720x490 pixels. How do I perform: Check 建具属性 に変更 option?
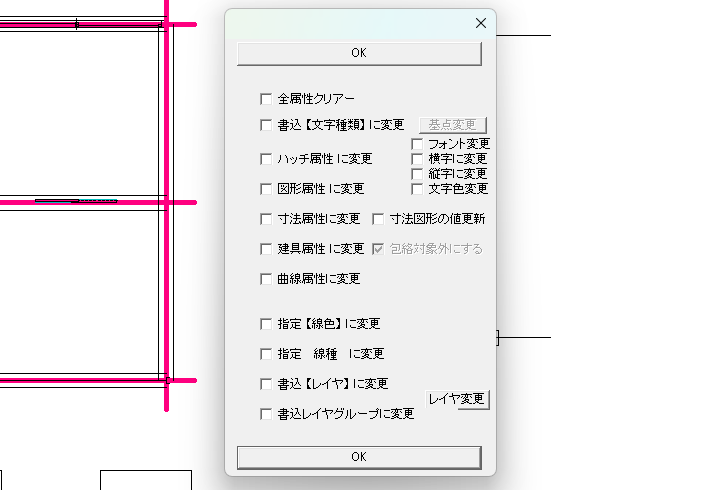[x=266, y=249]
